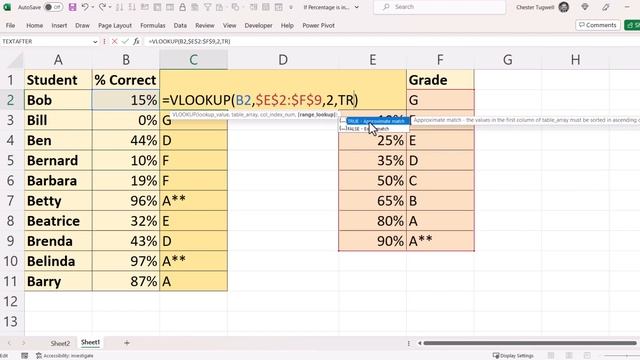This screenshot has height=360, width=640.
Task: Click the % Correct header cell
Action: point(126,80)
